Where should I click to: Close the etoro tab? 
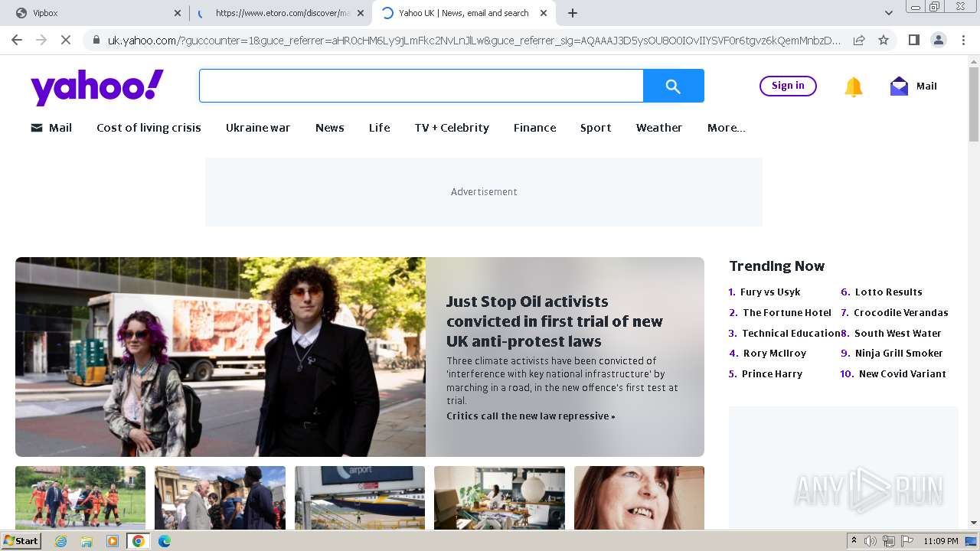[361, 13]
